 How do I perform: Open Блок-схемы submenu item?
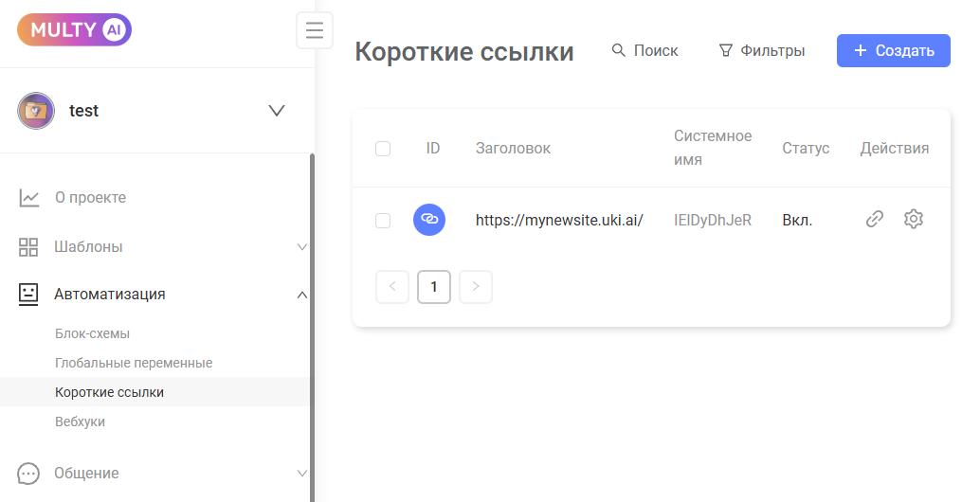(93, 333)
